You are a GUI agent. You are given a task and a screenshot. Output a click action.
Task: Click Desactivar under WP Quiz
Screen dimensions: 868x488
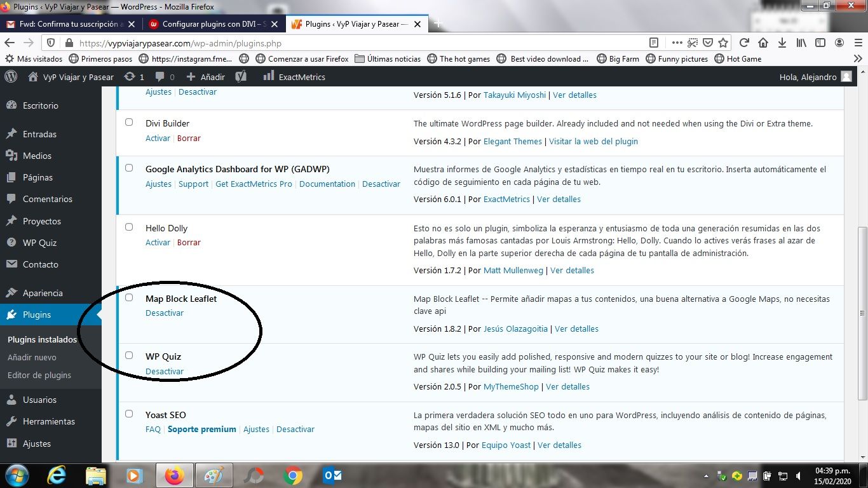165,371
